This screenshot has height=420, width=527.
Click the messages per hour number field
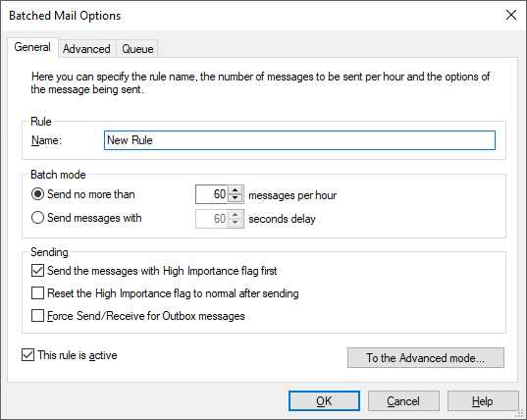pyautogui.click(x=212, y=194)
